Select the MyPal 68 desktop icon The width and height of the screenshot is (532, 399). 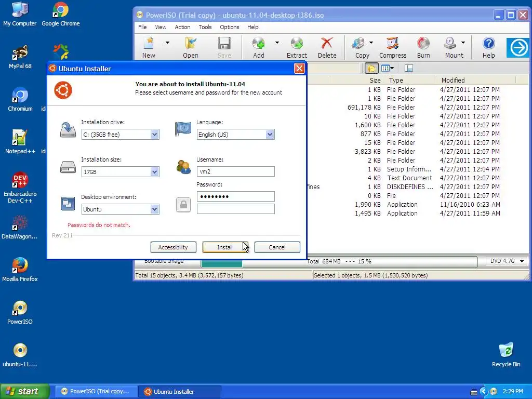pos(20,57)
